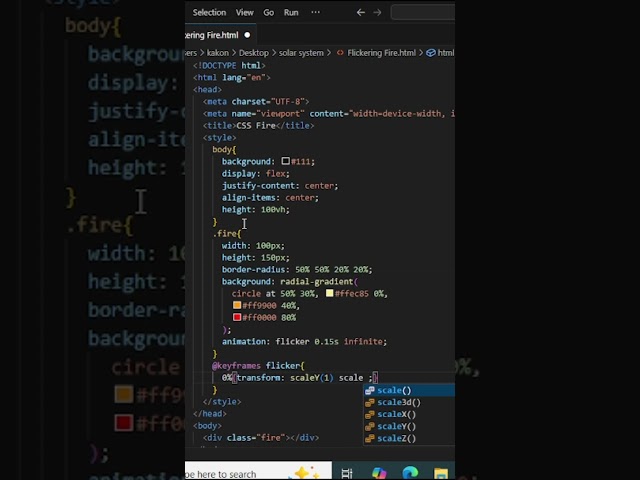640x480 pixels.
Task: Click the 'justify-content: center;' line
Action: click(x=280, y=186)
